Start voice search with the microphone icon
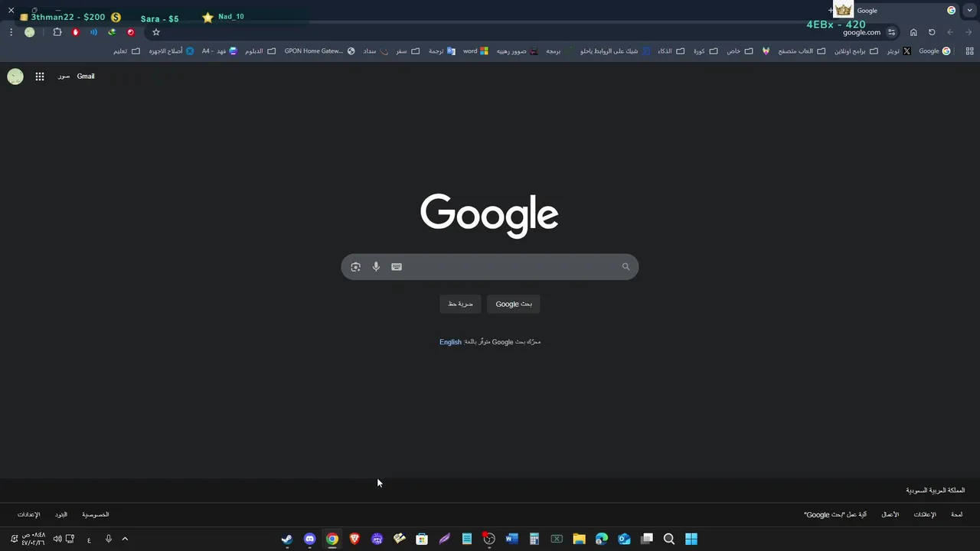Image resolution: width=980 pixels, height=551 pixels. point(376,267)
